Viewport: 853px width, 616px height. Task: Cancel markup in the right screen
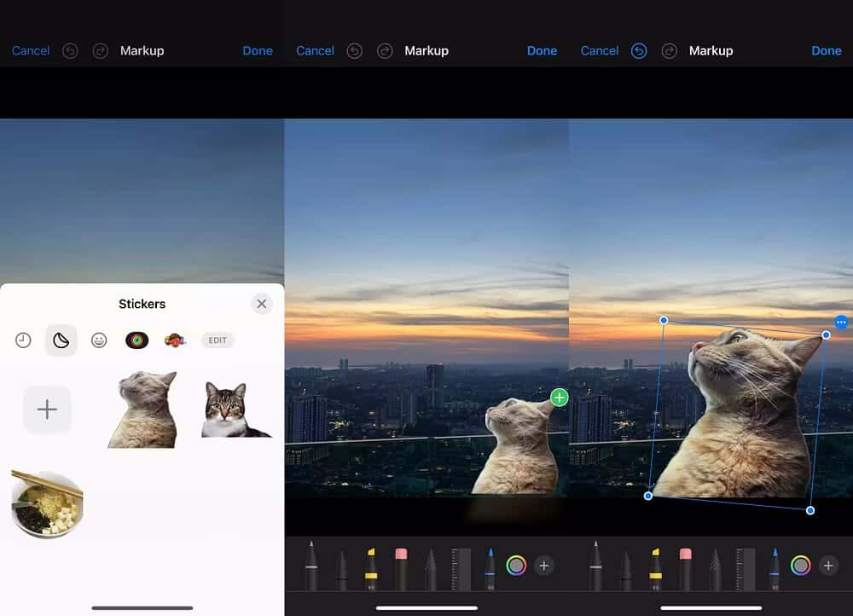coord(600,50)
